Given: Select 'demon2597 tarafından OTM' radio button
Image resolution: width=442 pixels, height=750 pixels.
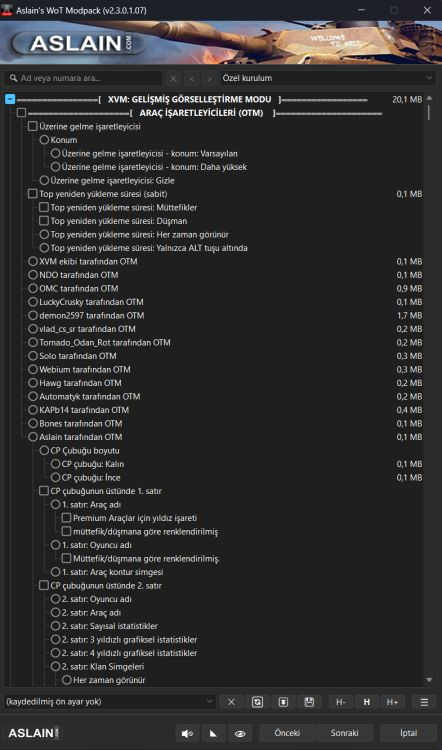Looking at the screenshot, I should (33, 315).
